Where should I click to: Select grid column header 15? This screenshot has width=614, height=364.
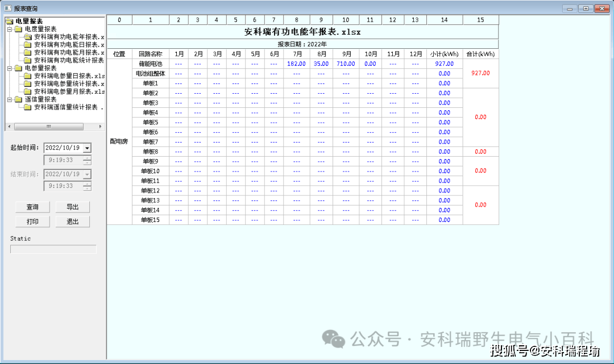pyautogui.click(x=480, y=20)
